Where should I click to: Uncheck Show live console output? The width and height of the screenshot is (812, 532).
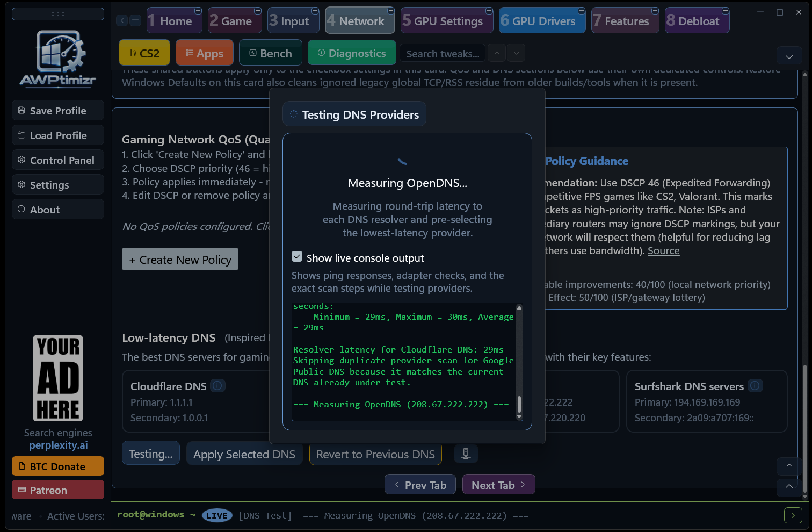[297, 257]
